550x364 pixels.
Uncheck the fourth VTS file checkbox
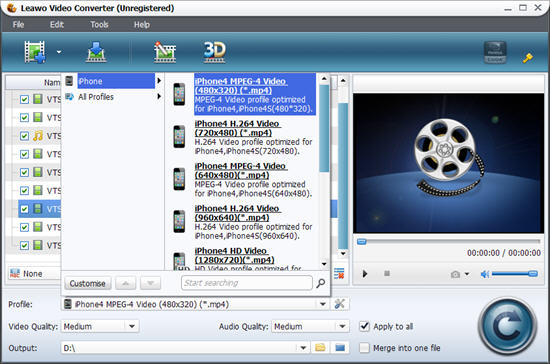[x=24, y=154]
